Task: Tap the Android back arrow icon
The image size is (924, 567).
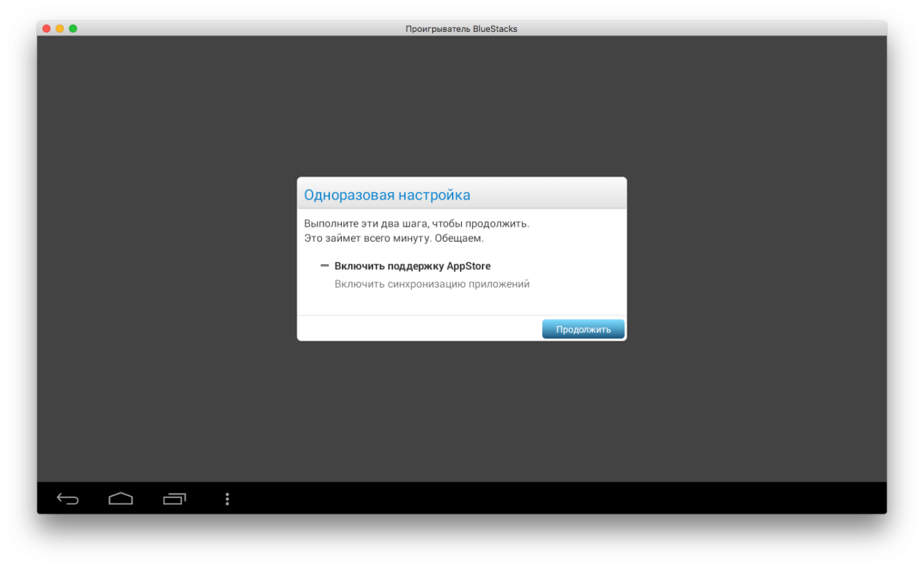Action: pyautogui.click(x=68, y=499)
